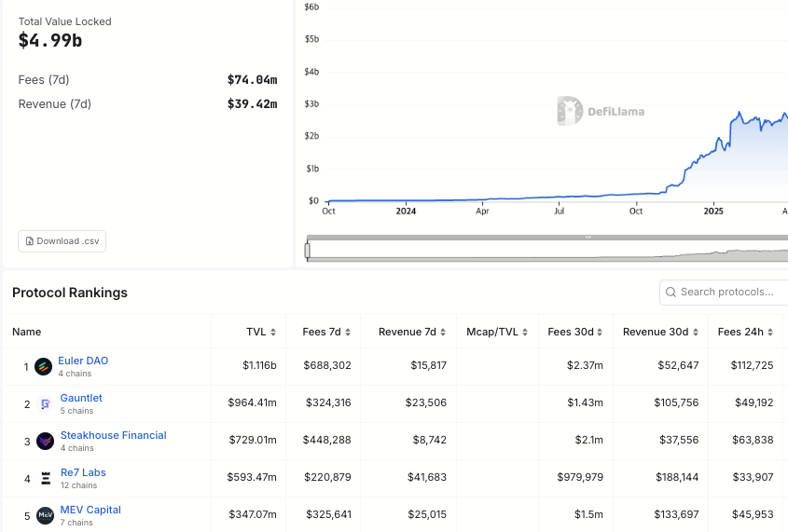Sort table by Mcap/TVL arrows
The height and width of the screenshot is (532, 788).
(x=525, y=333)
